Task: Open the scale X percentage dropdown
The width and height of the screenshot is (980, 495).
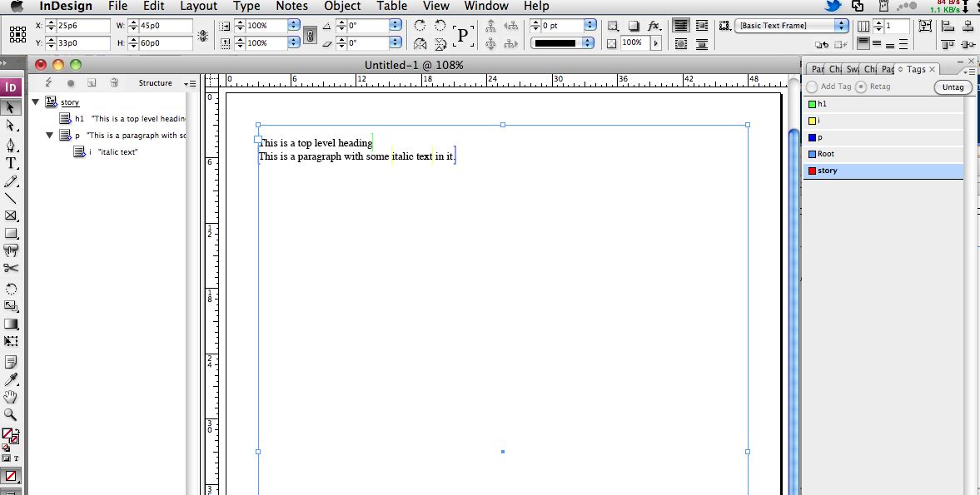Action: click(x=294, y=26)
